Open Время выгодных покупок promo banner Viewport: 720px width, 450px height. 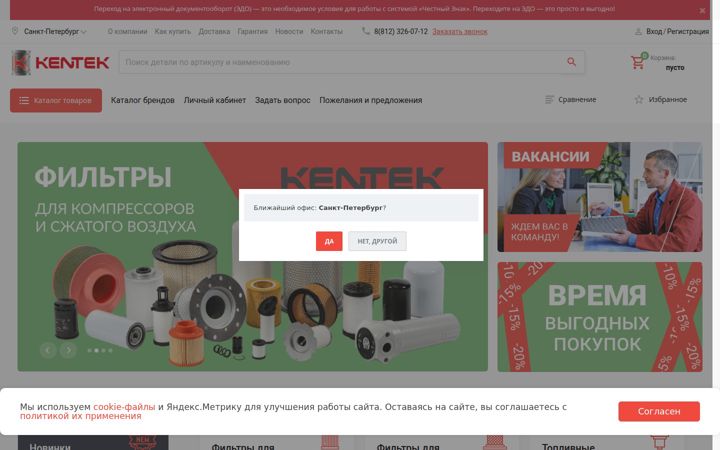click(600, 317)
